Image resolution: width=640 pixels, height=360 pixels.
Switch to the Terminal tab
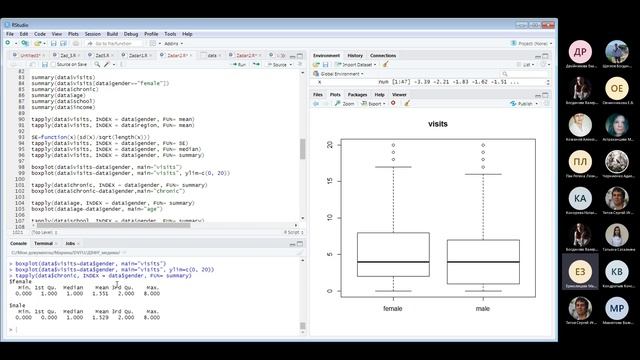[x=43, y=244]
